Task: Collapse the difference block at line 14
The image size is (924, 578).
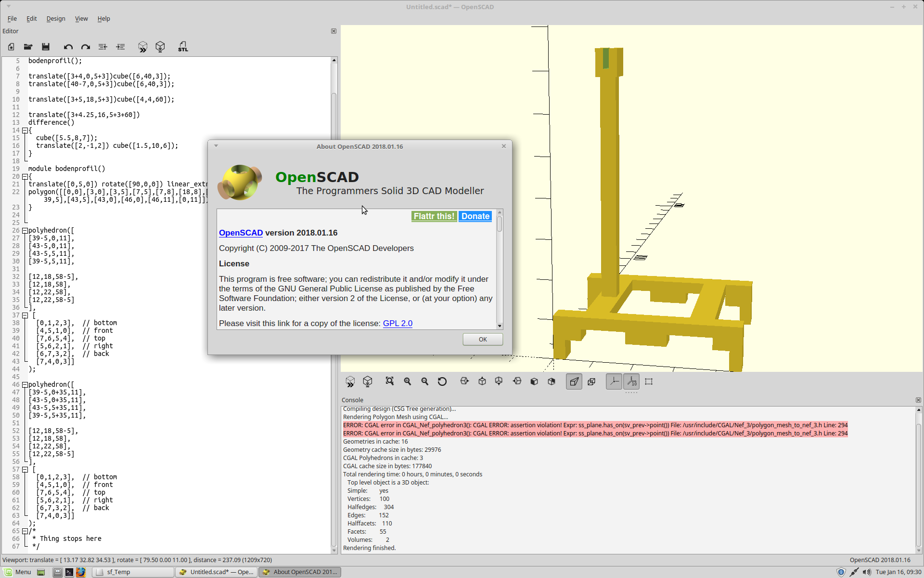Action: (x=25, y=131)
